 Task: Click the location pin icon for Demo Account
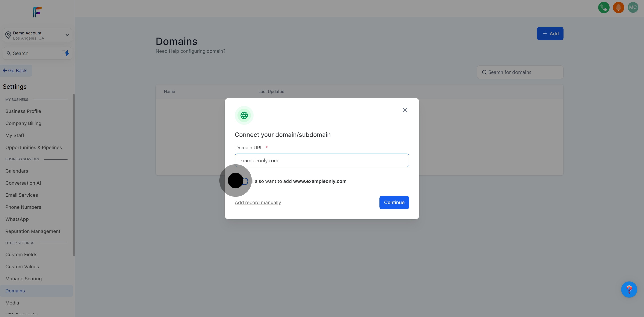(x=8, y=35)
